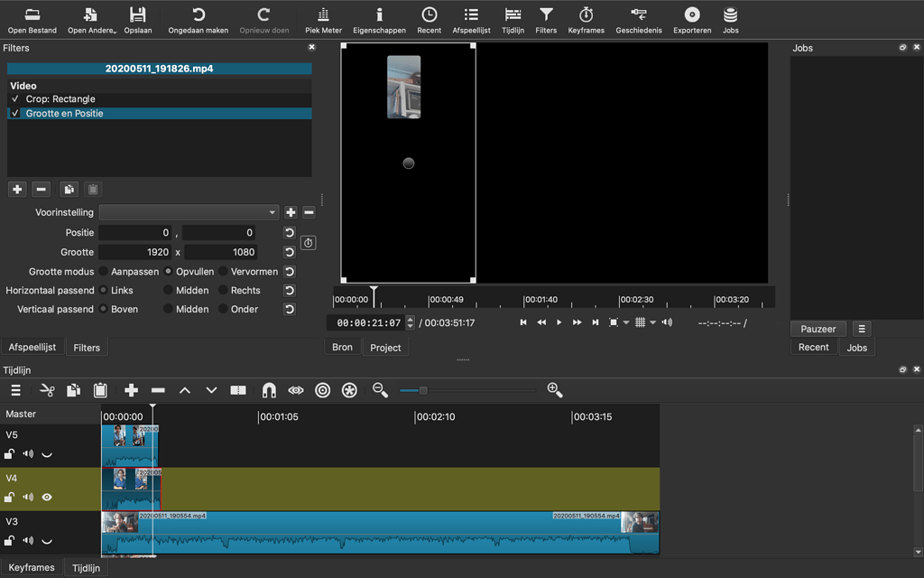The image size is (924, 578).
Task: Open the grid options dropdown next to the player
Action: (x=651, y=322)
